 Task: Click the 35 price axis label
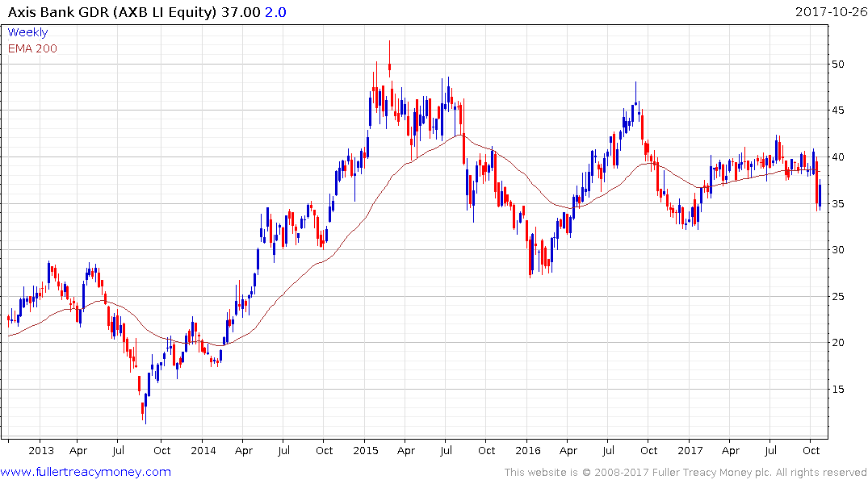point(837,203)
